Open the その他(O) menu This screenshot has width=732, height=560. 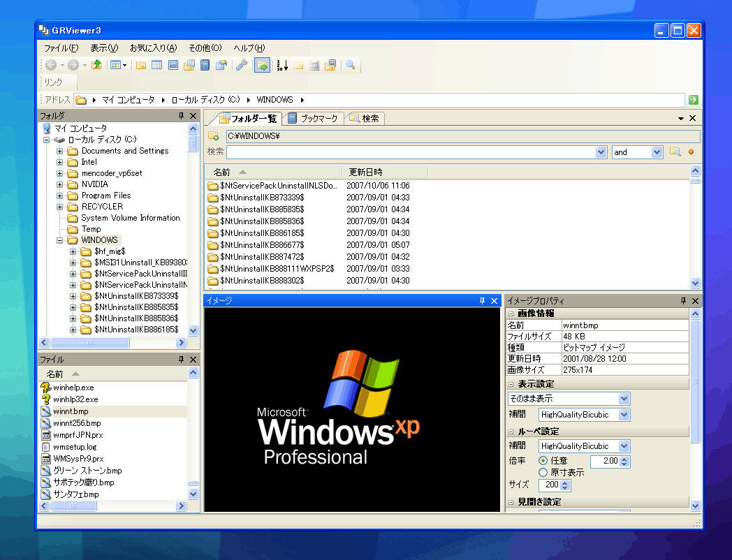(x=205, y=47)
